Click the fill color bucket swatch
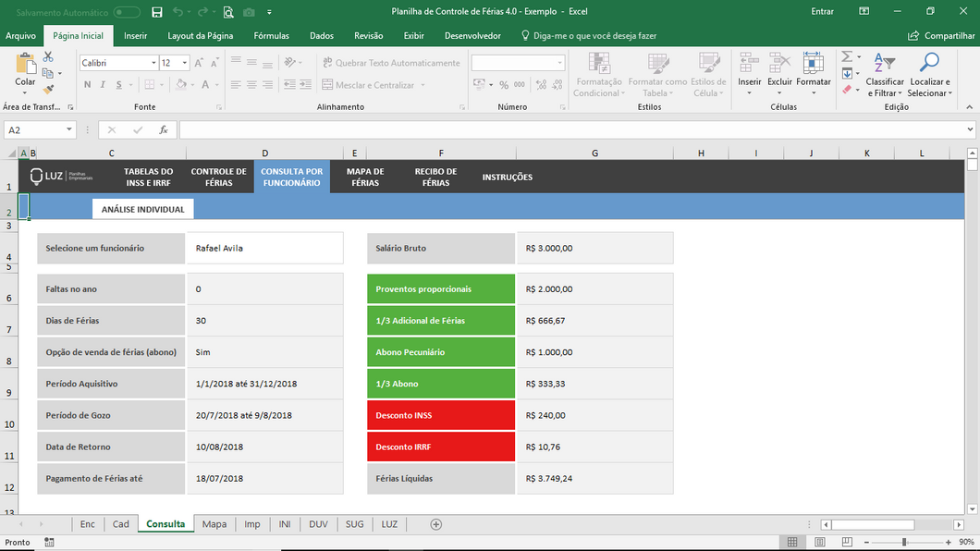The image size is (980, 551). tap(181, 85)
